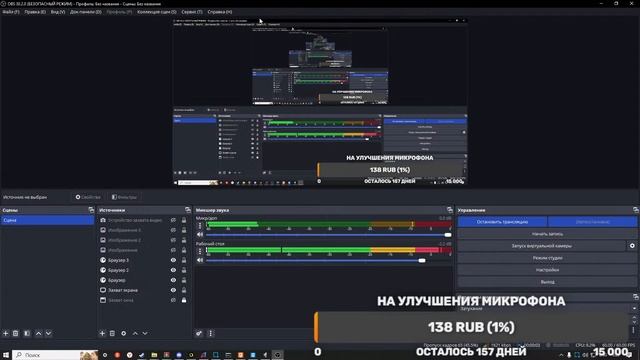Open audio mixer three-dot menu at bottom
The image size is (640, 360).
[211, 333]
